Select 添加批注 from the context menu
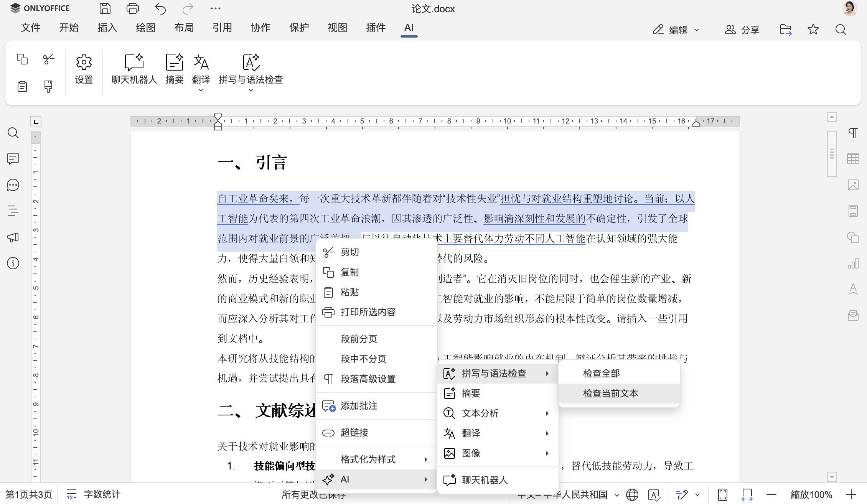 tap(358, 406)
